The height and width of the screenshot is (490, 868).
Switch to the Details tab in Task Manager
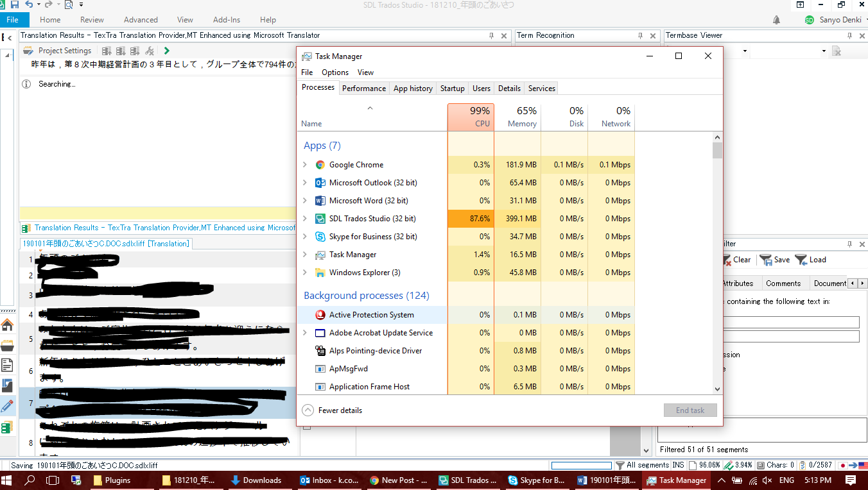pyautogui.click(x=509, y=89)
